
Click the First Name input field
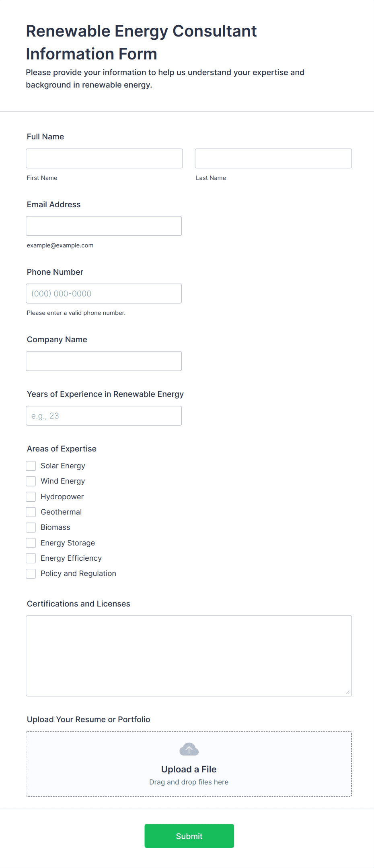pyautogui.click(x=104, y=159)
